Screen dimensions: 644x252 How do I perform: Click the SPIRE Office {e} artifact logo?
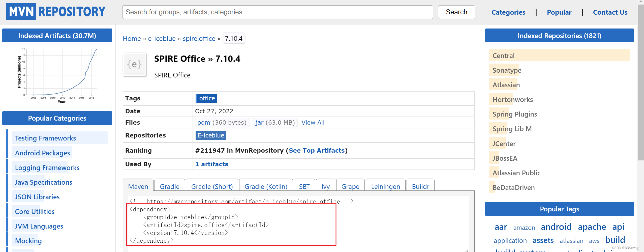134,65
